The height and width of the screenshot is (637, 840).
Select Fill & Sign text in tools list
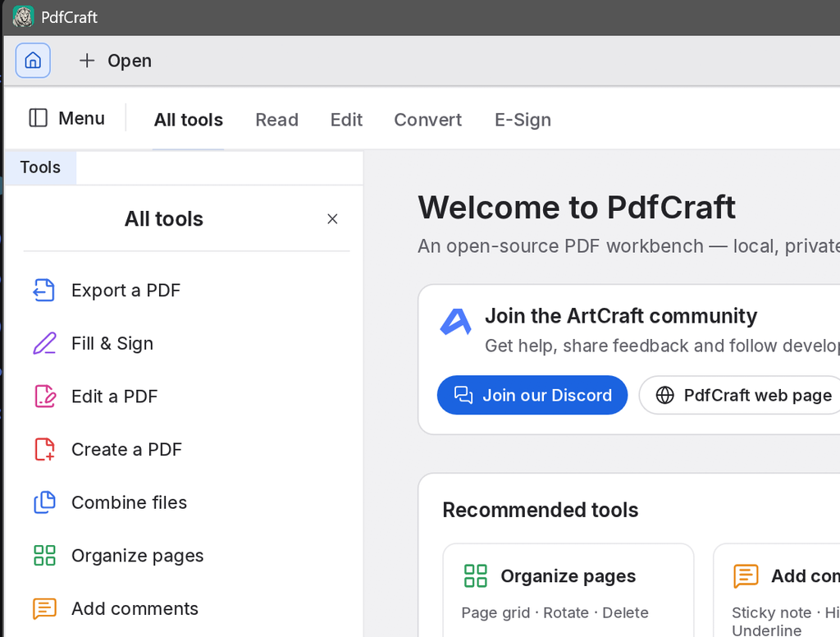pyautogui.click(x=112, y=343)
